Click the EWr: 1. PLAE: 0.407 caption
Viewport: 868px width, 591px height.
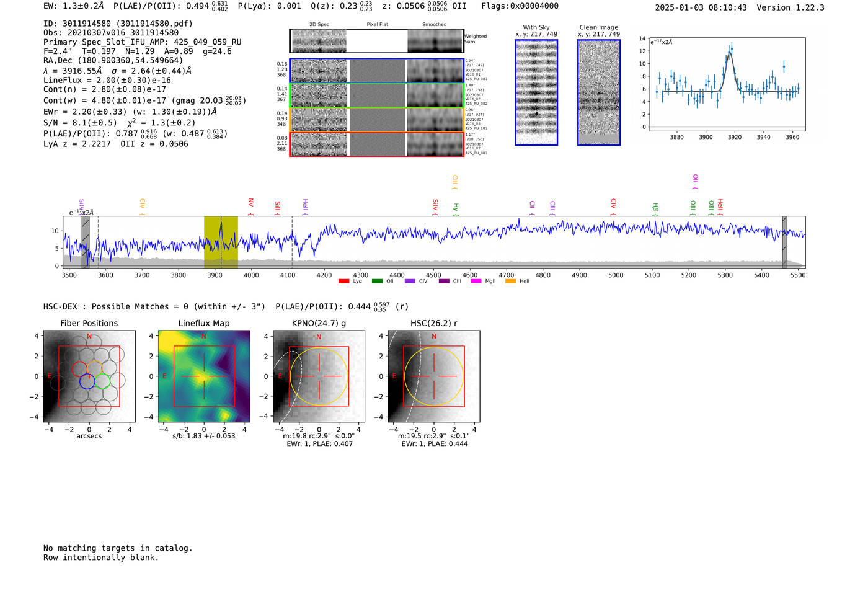(x=319, y=444)
